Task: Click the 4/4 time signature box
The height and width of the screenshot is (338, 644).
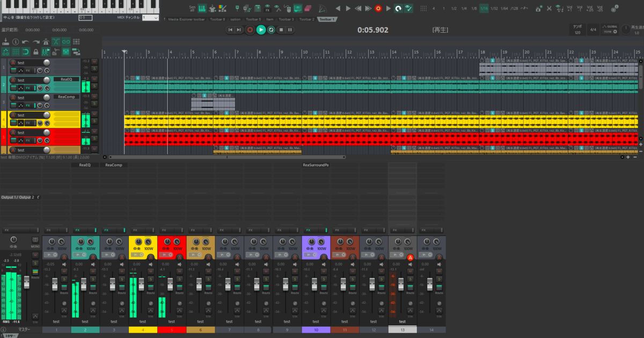Action: click(x=593, y=30)
